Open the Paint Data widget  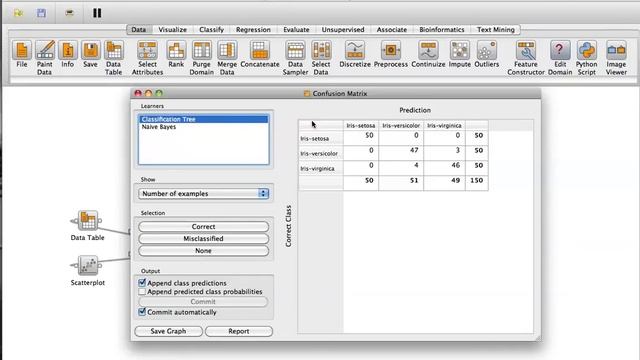[x=45, y=50]
